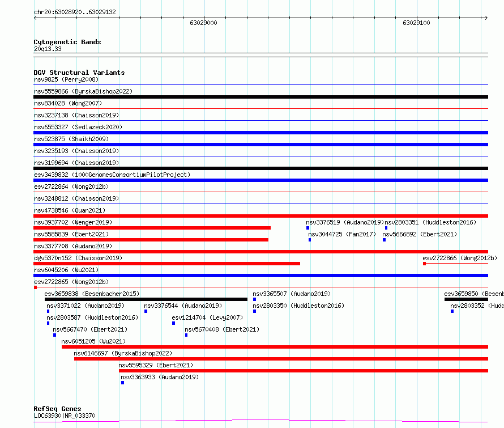Click the blue marker under esv1214704

pos(174,323)
